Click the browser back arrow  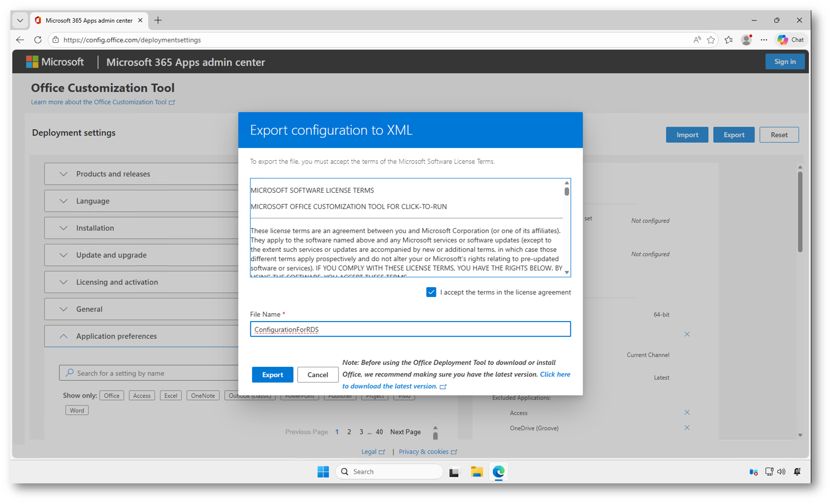point(20,40)
